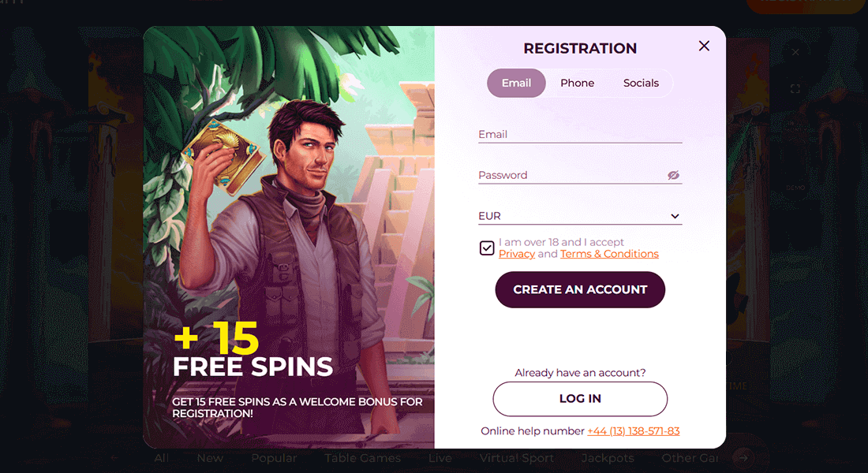Close the registration dialog
This screenshot has width=868, height=473.
coord(704,47)
